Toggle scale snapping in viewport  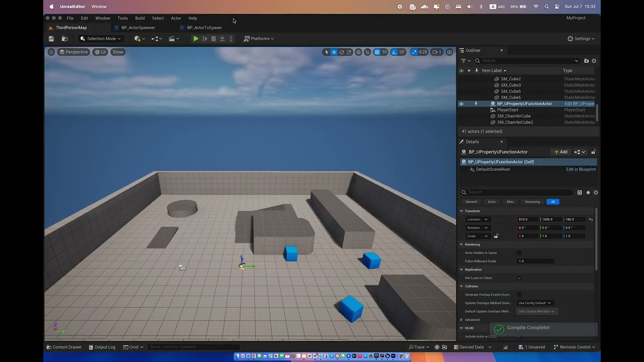point(414,52)
